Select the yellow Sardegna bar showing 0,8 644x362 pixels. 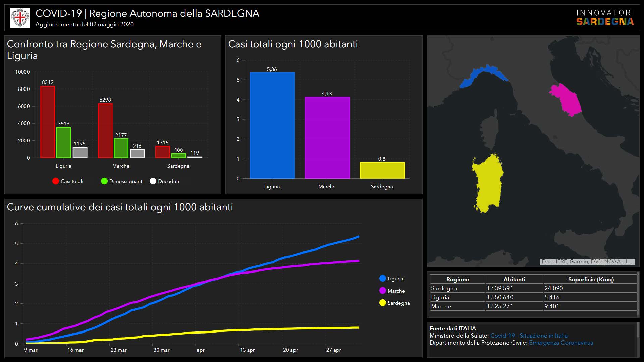(382, 170)
